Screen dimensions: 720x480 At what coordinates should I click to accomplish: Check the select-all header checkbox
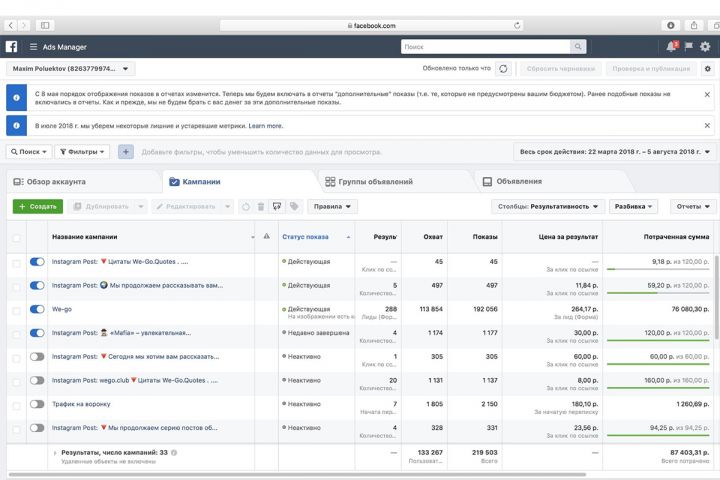point(17,238)
